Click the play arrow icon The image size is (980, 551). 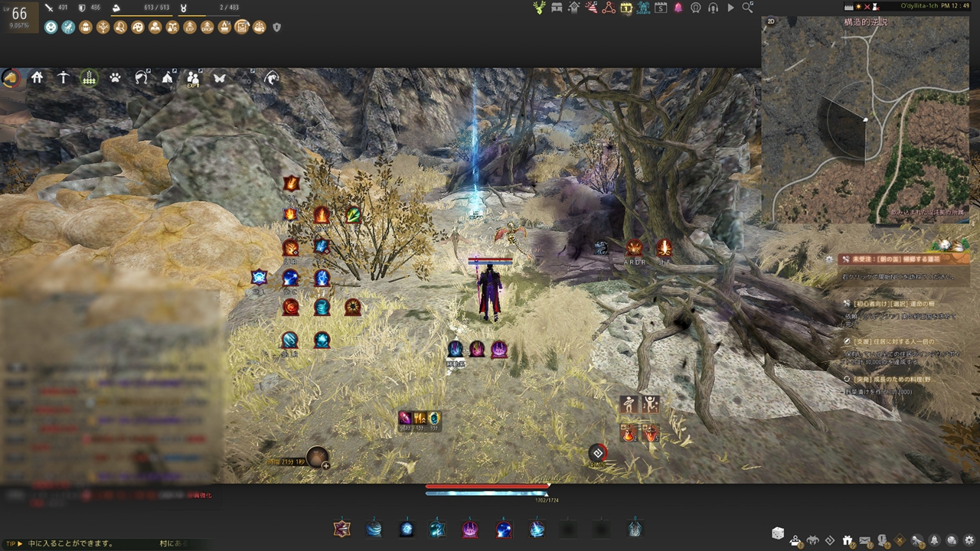730,8
